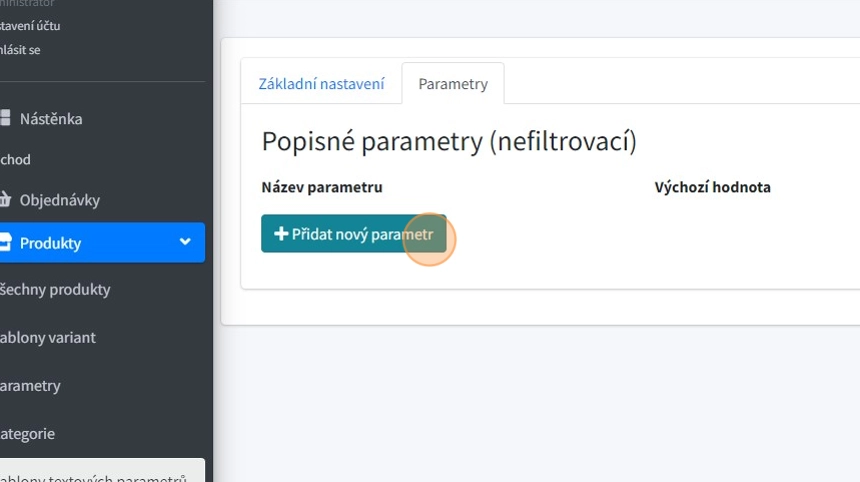Click the Nástěnka dashboard icon

pyautogui.click(x=5, y=119)
